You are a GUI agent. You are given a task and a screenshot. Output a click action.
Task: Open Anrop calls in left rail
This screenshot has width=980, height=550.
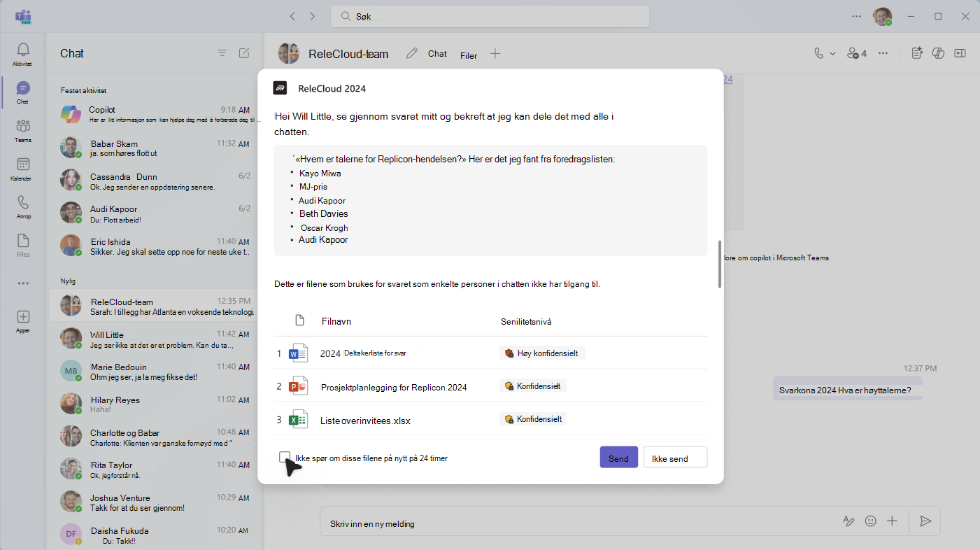point(23,206)
